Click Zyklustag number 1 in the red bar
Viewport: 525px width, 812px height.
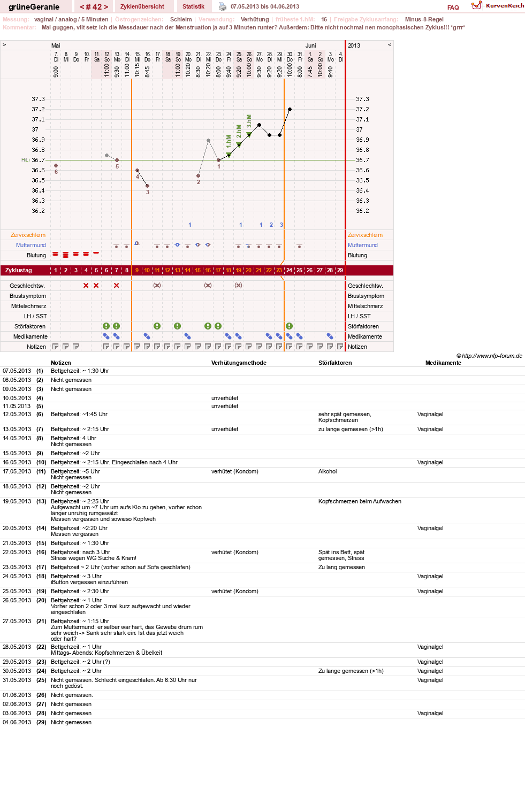(56, 271)
